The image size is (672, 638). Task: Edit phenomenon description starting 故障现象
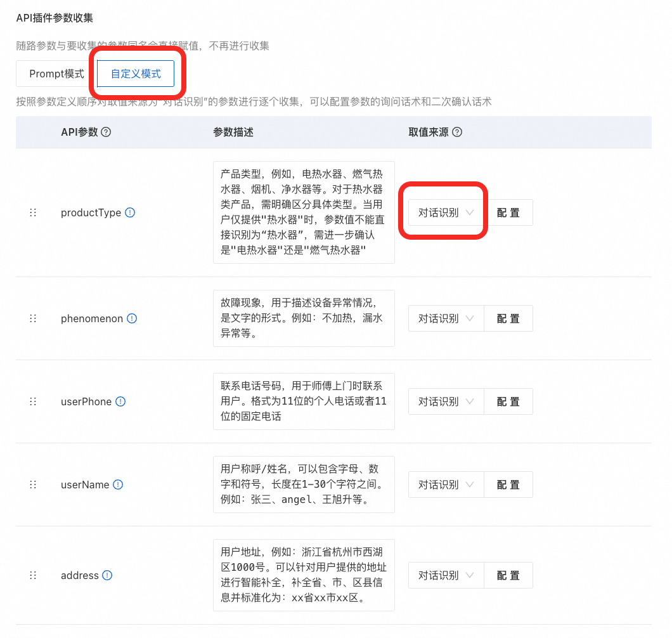coord(304,318)
